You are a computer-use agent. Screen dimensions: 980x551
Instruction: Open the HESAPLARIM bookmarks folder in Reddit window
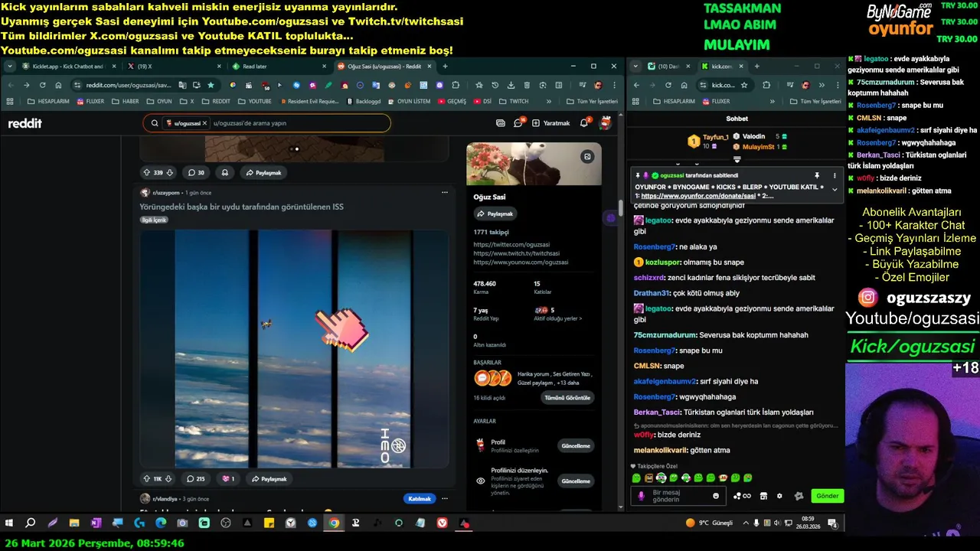coord(48,101)
